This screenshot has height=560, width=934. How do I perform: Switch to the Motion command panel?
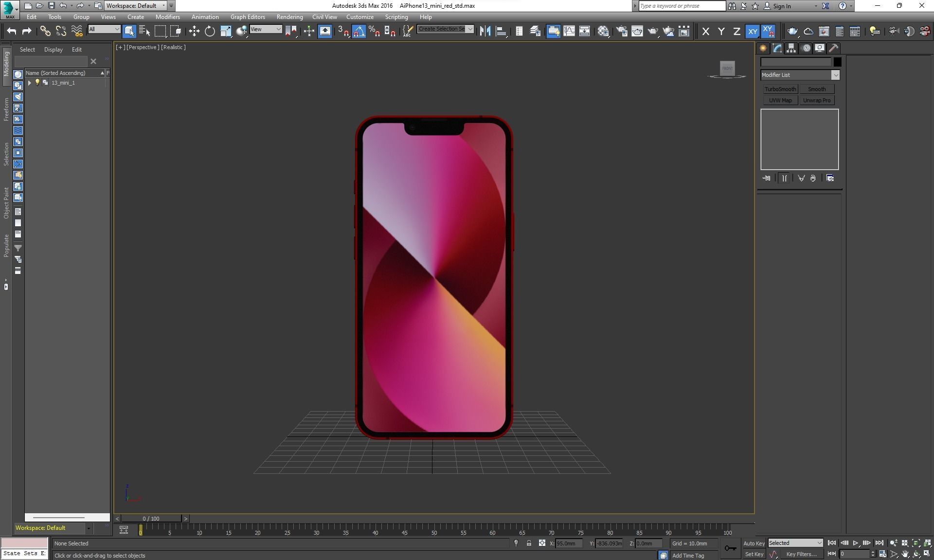click(x=806, y=48)
